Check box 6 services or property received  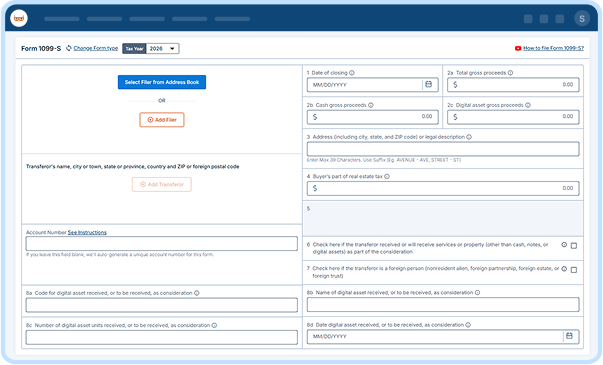tap(574, 245)
